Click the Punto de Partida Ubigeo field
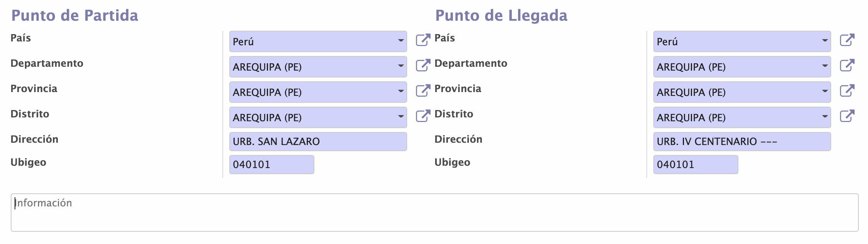Screen dimensions: 868x244 pos(271,165)
